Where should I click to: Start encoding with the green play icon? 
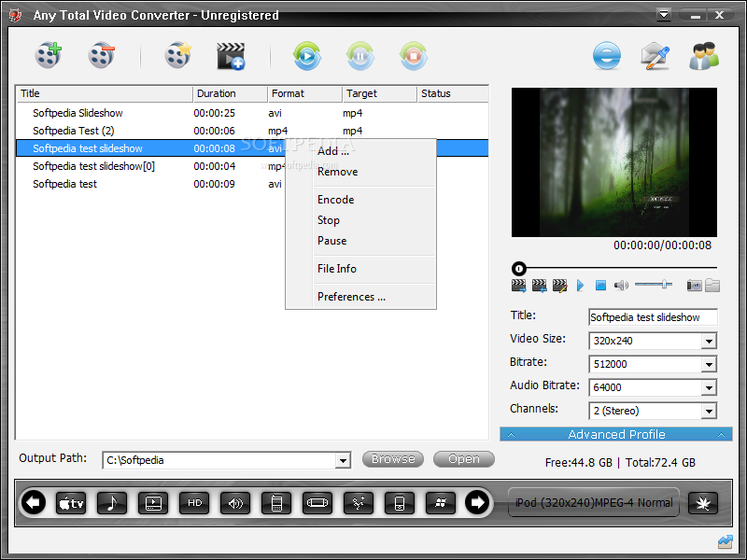click(307, 56)
